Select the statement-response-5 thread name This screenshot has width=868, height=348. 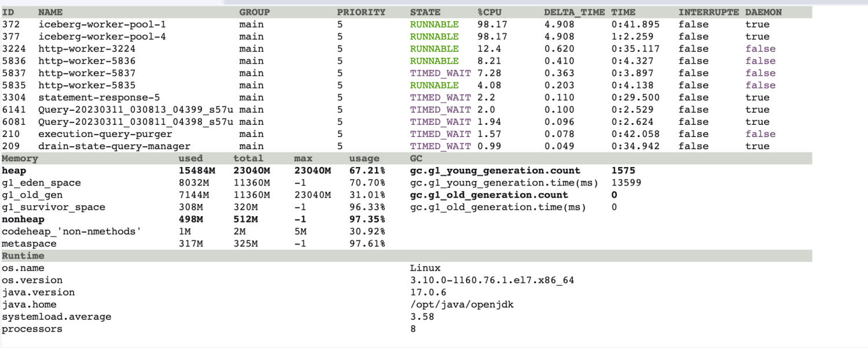point(99,97)
